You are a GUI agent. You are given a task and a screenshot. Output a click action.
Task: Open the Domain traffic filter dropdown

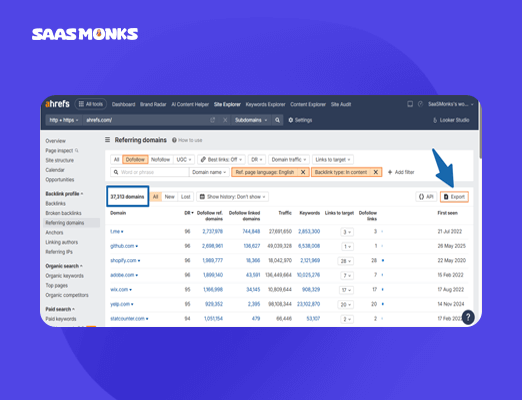[x=289, y=160]
